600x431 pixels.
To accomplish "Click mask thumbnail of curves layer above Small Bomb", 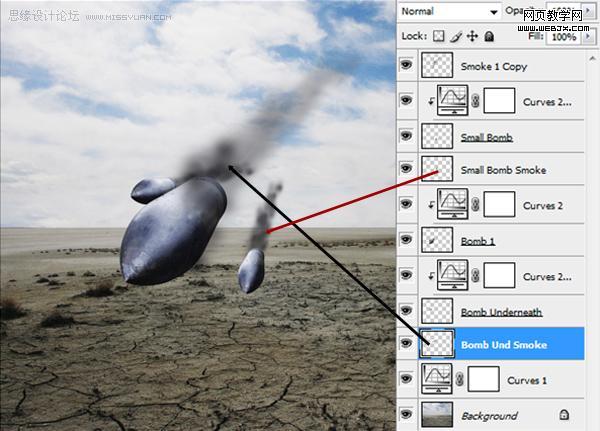I will pyautogui.click(x=499, y=101).
